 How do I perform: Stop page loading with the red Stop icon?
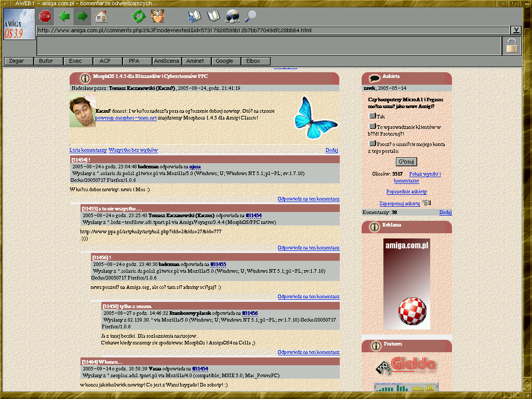[45, 16]
